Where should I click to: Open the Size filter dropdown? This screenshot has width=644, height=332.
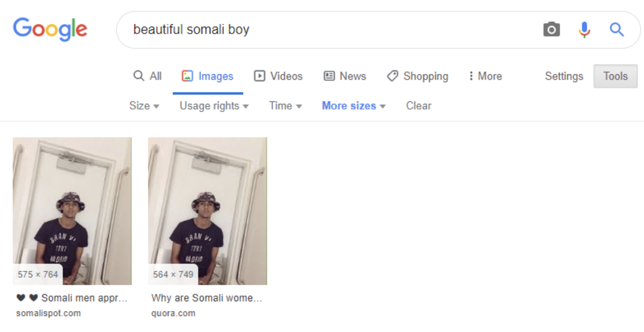(144, 106)
